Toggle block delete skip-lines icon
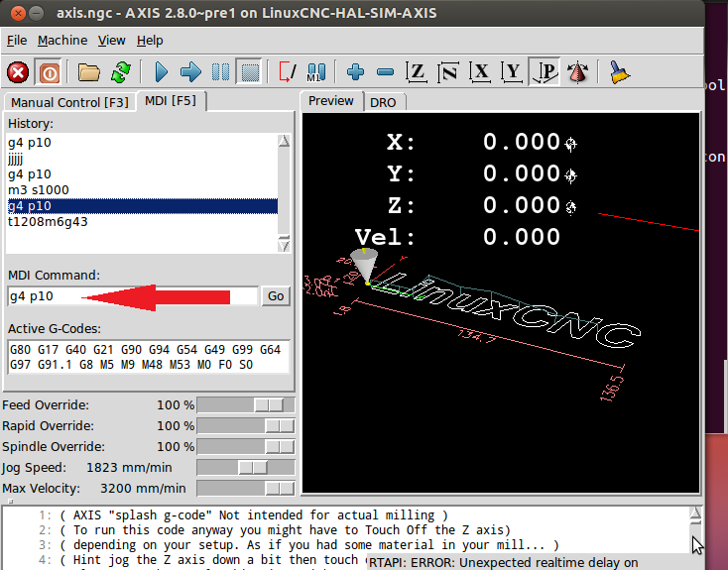 pyautogui.click(x=288, y=72)
